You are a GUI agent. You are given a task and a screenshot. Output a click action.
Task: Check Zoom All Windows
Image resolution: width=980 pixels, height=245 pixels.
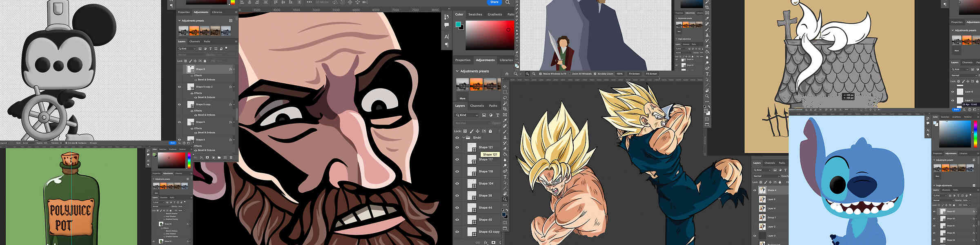(x=569, y=74)
